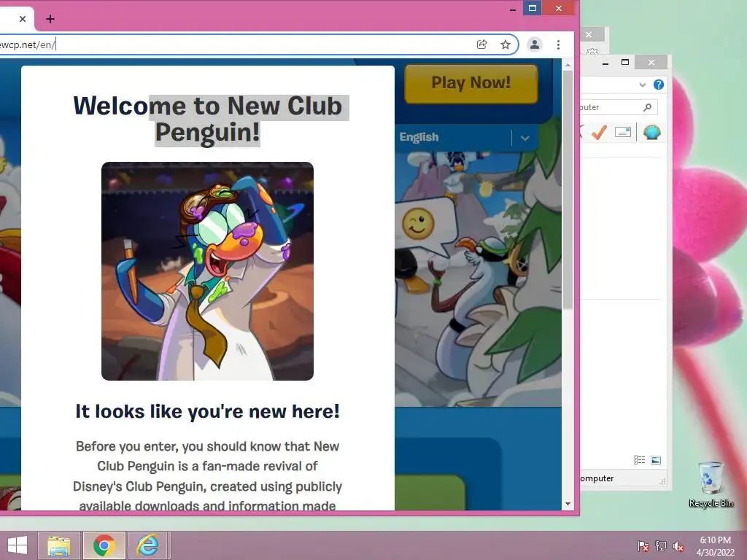
Task: Open Chrome's three-dot menu
Action: click(558, 44)
